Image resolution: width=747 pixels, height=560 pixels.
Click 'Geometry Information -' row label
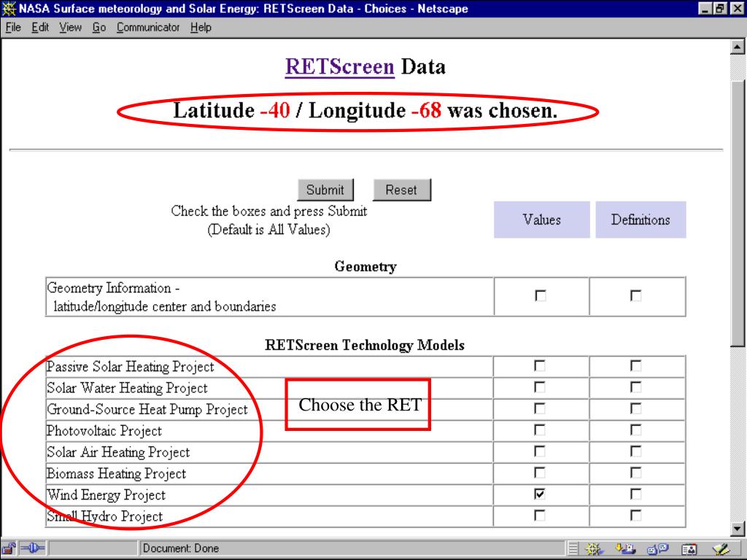(x=113, y=288)
